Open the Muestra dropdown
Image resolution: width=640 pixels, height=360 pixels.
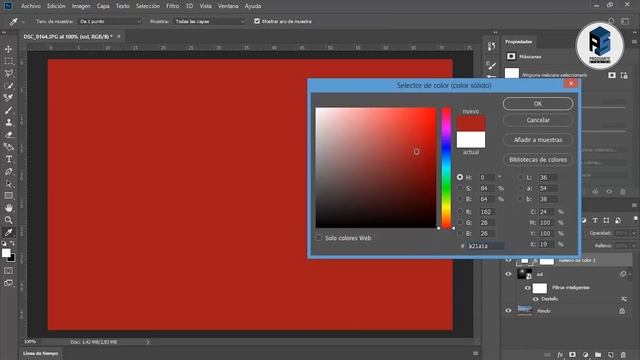pos(209,21)
